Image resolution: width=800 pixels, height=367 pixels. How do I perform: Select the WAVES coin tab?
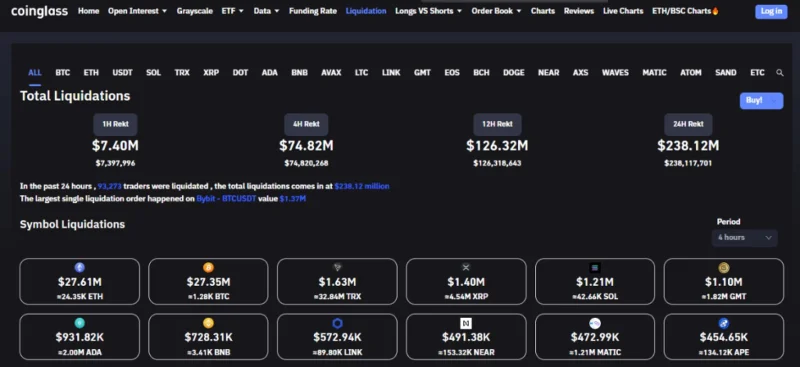click(x=615, y=72)
